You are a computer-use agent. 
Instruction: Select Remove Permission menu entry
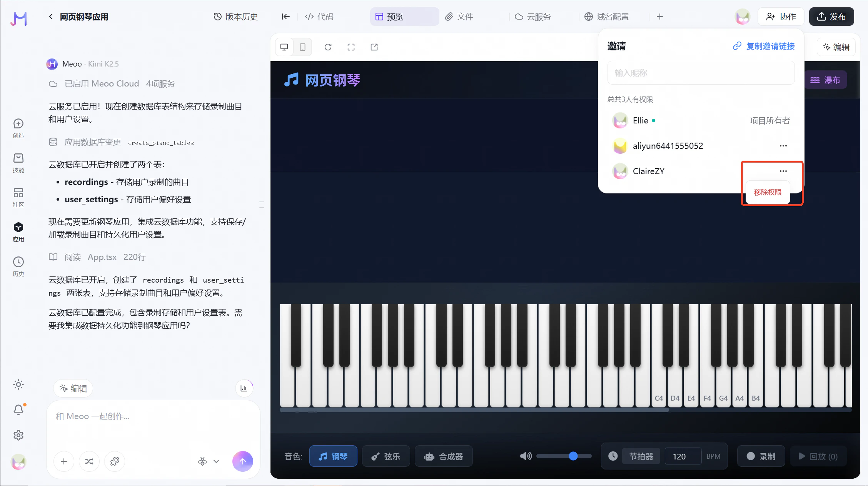click(768, 192)
